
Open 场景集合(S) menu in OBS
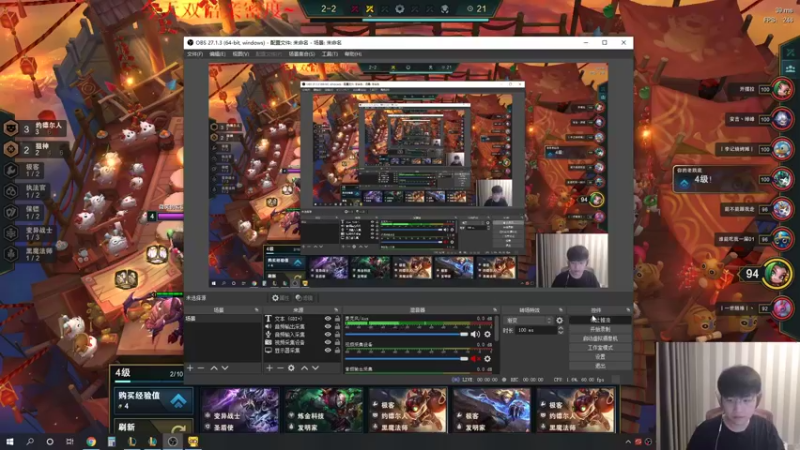click(x=302, y=54)
